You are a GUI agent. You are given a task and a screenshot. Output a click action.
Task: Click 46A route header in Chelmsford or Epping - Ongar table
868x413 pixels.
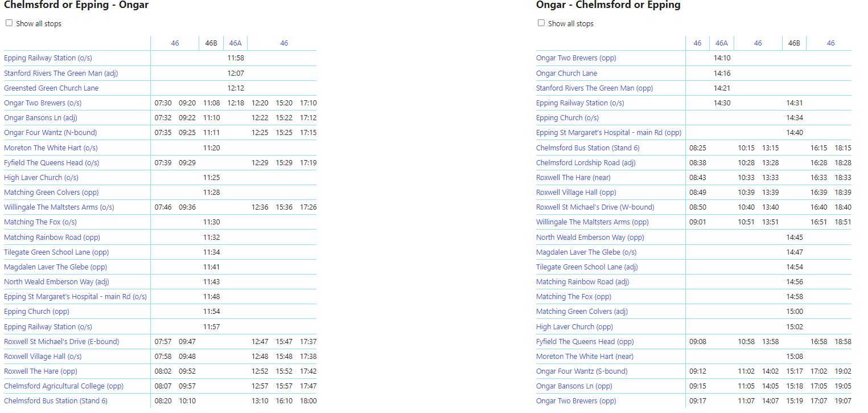pyautogui.click(x=235, y=43)
